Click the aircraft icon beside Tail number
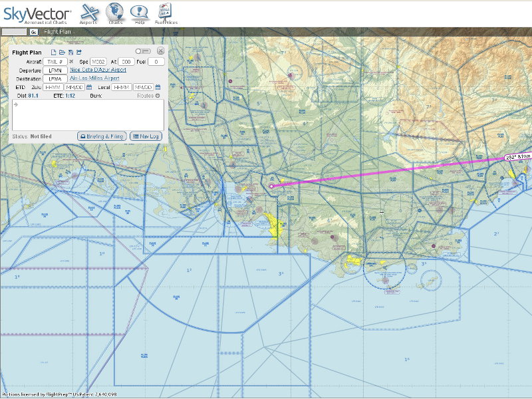The width and height of the screenshot is (532, 399). (x=72, y=61)
